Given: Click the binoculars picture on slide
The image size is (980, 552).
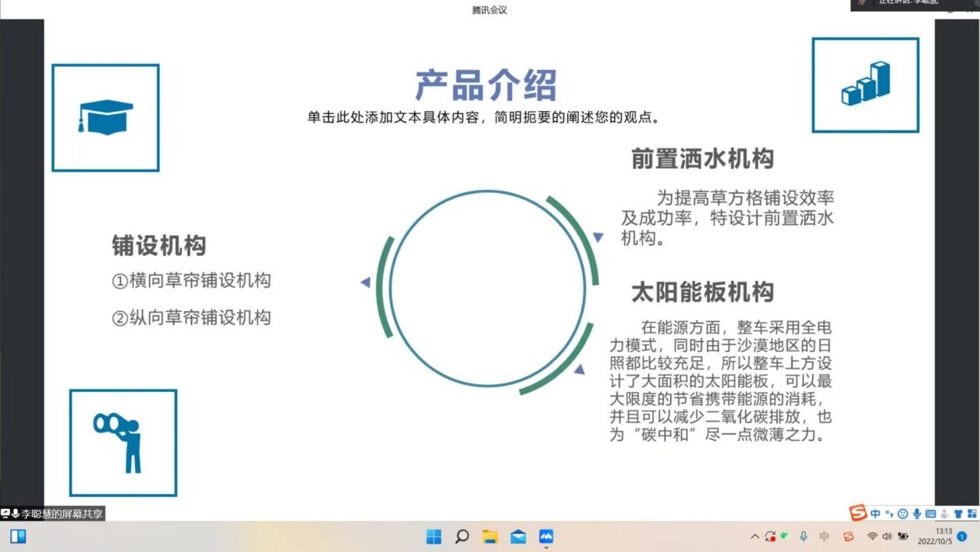Looking at the screenshot, I should coord(123,443).
